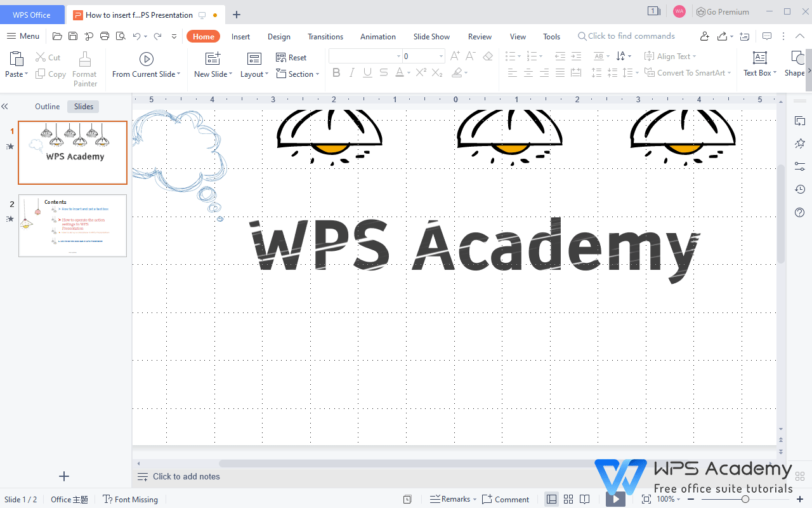The image size is (812, 508).
Task: Open the Transitions tab
Action: [x=325, y=37]
